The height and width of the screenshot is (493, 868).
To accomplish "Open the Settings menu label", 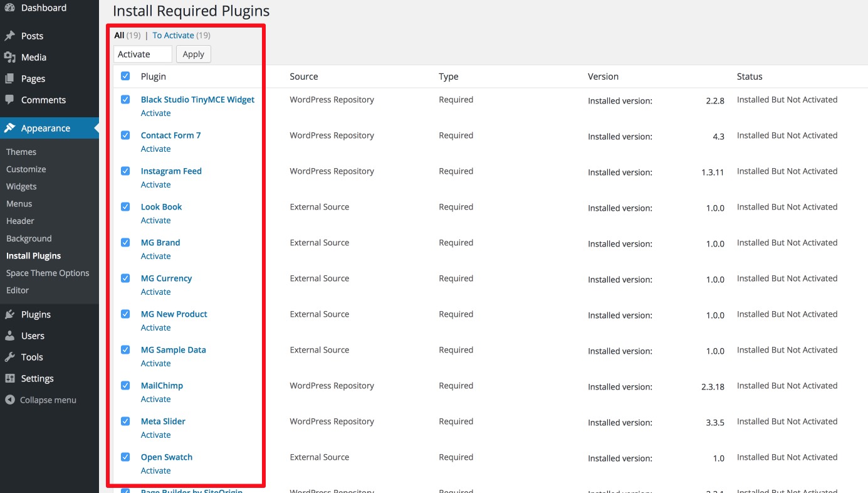I will pos(38,378).
